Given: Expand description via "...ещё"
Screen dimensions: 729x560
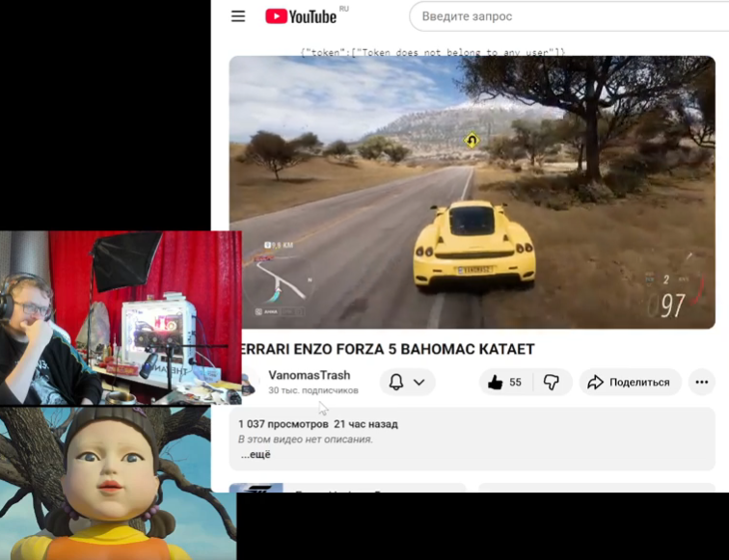Looking at the screenshot, I should (x=256, y=455).
